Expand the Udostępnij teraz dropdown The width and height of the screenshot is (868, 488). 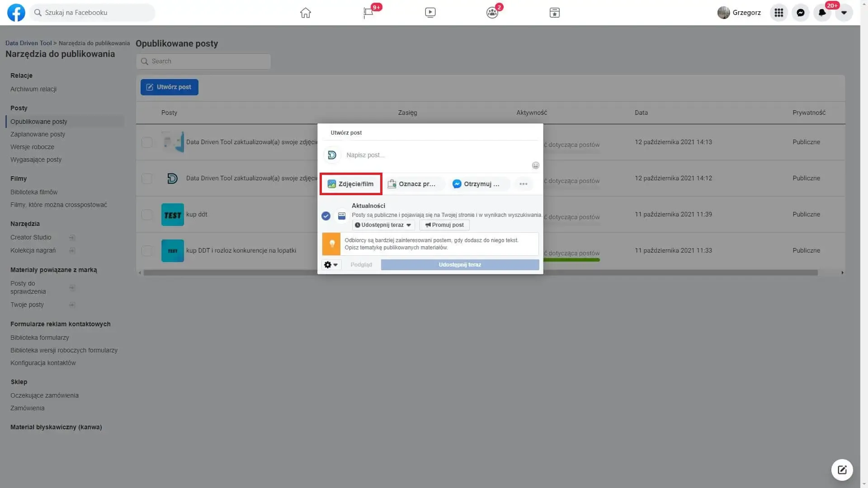[383, 225]
